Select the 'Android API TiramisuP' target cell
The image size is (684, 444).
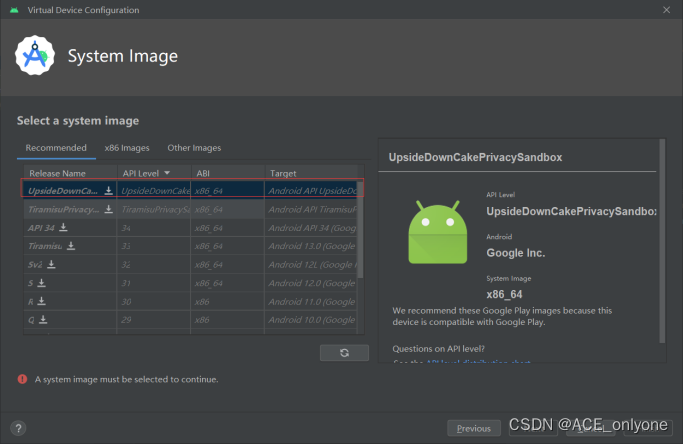[311, 209]
